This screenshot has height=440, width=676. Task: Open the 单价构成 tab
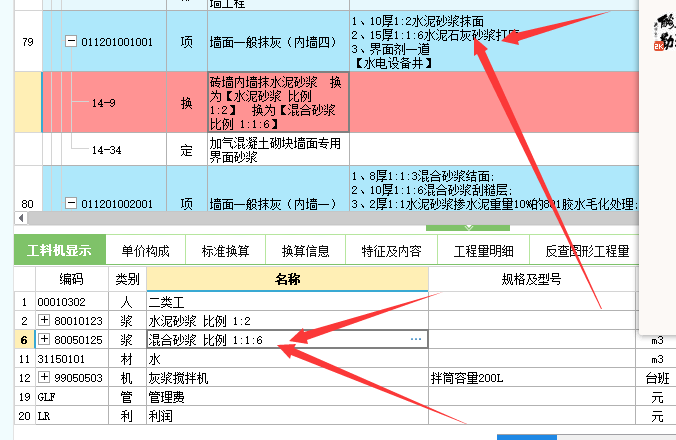(x=146, y=251)
